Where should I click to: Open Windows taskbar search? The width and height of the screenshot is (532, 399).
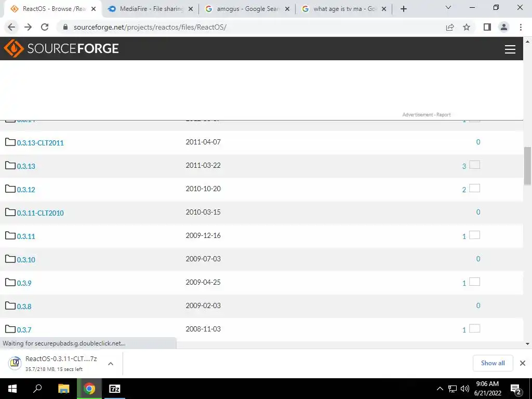click(37, 389)
